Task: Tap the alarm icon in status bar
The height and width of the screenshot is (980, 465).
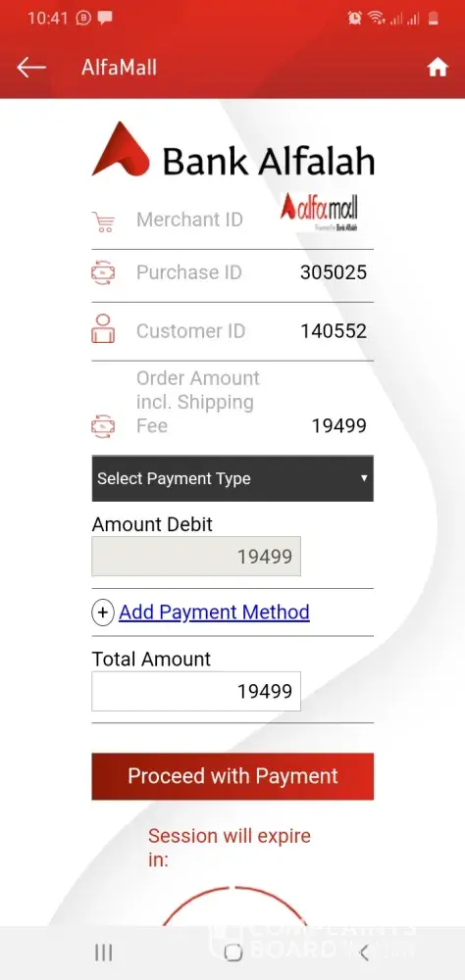Action: [x=355, y=18]
